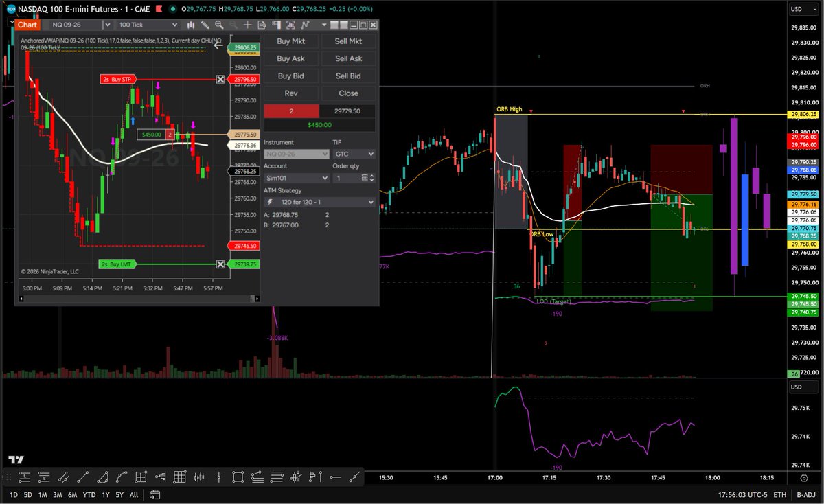Click the Buy Ask button
This screenshot has width=824, height=504.
tap(291, 58)
